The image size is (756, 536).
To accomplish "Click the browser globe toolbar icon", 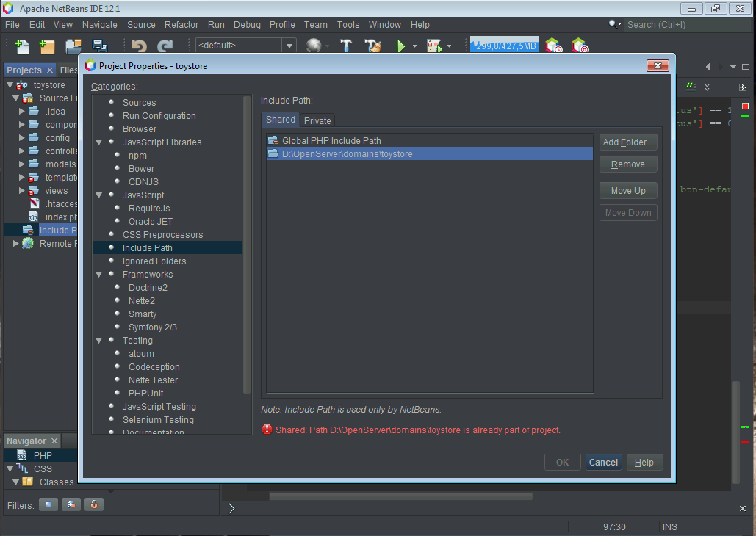I will pyautogui.click(x=314, y=46).
